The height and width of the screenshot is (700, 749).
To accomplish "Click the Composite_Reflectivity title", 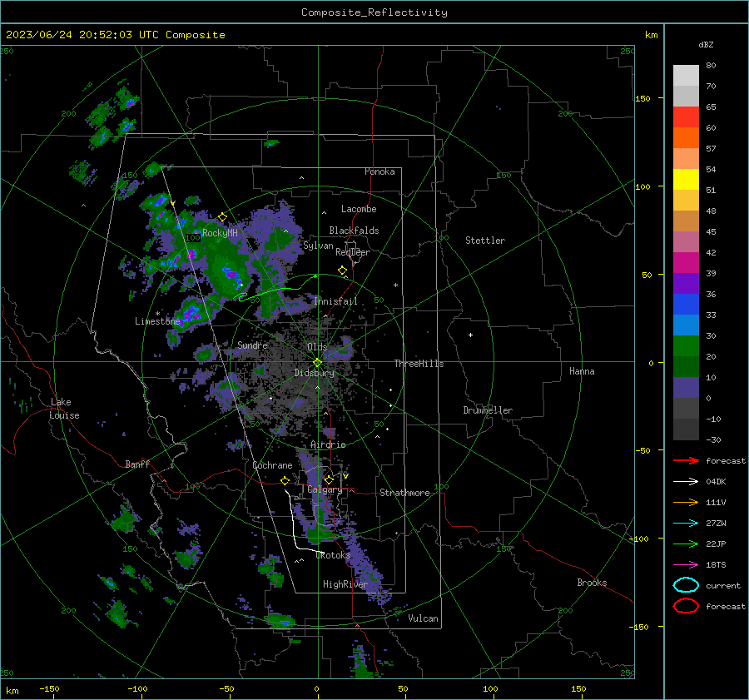I will [x=374, y=12].
